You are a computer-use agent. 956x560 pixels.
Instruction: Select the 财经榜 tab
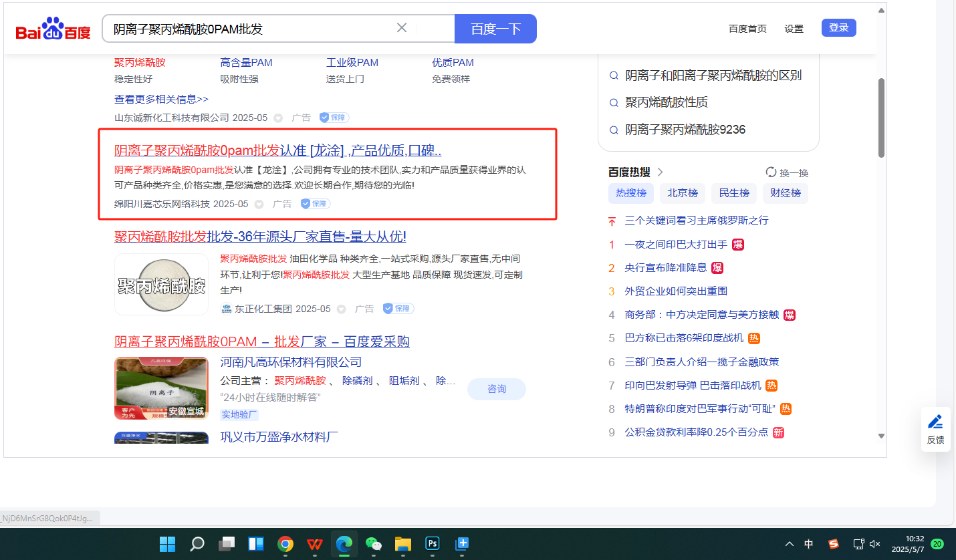[785, 193]
